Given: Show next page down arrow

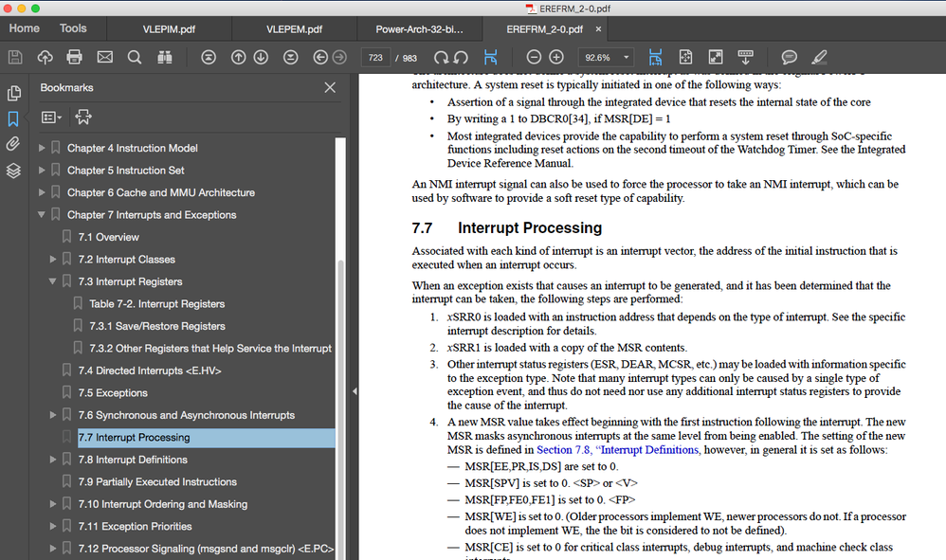Looking at the screenshot, I should point(261,57).
